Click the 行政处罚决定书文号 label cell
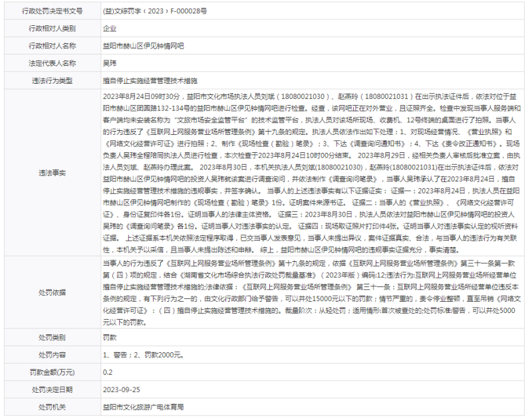Image resolution: width=532 pixels, height=418 pixels. pos(52,11)
